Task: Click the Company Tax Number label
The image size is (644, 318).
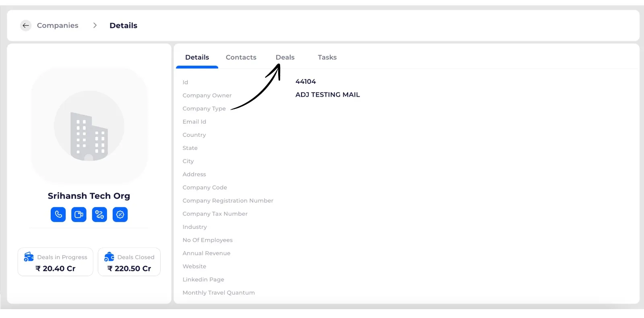Action: [215, 214]
